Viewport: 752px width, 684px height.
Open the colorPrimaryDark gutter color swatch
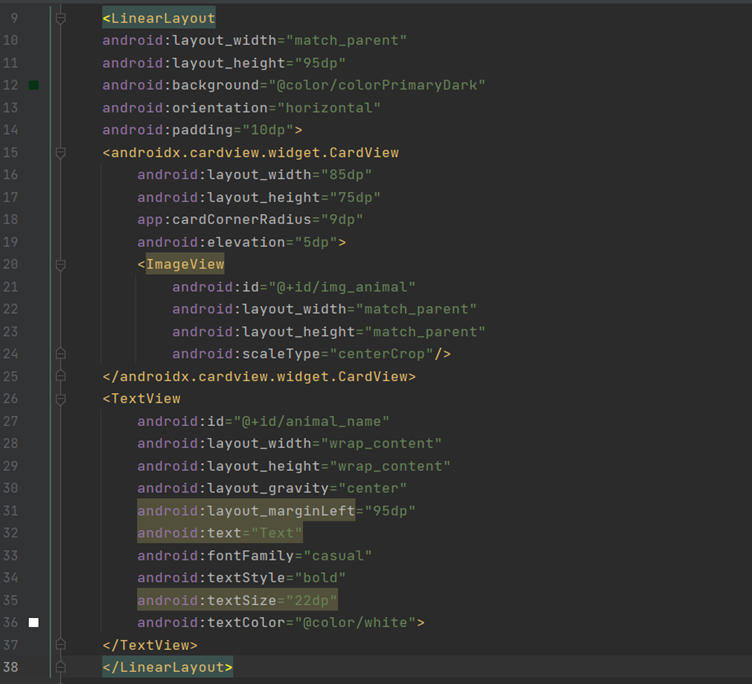(33, 86)
